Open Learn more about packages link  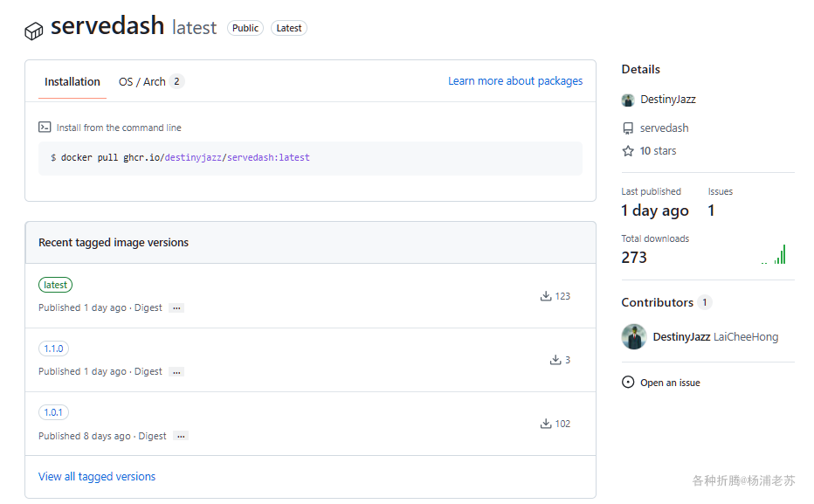click(x=515, y=81)
